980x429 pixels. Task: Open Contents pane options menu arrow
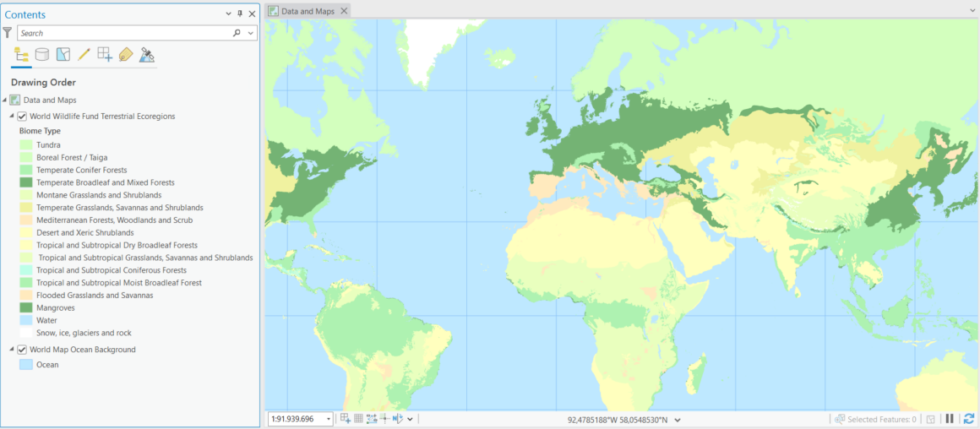pos(228,14)
